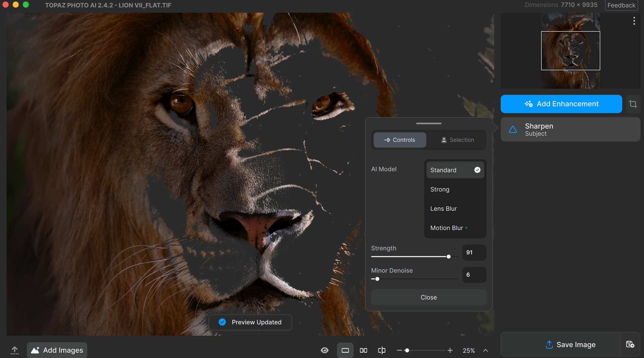The image size is (644, 358).
Task: Open the save options icon beside Save Image
Action: point(630,345)
